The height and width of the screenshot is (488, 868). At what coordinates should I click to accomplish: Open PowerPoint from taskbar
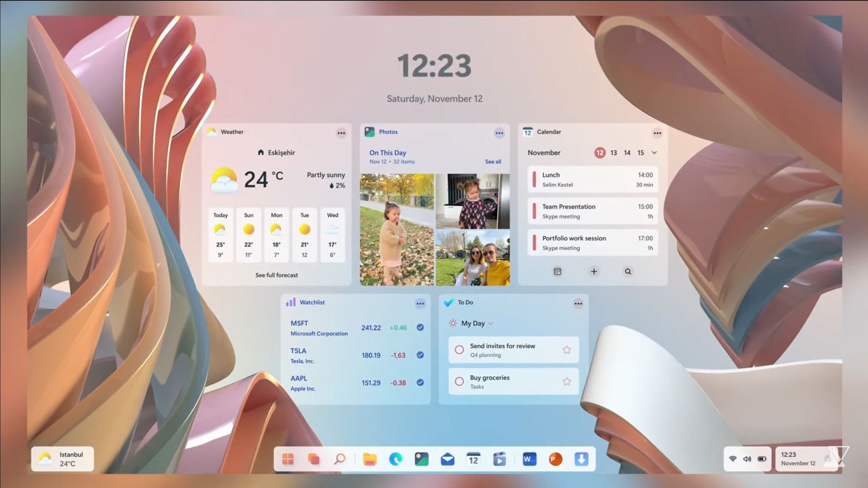click(x=554, y=459)
